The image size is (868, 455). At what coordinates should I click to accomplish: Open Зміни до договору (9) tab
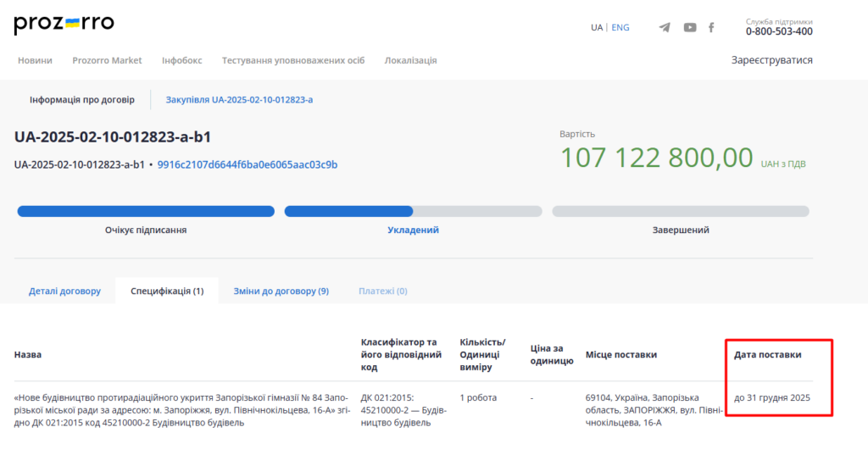tap(281, 291)
